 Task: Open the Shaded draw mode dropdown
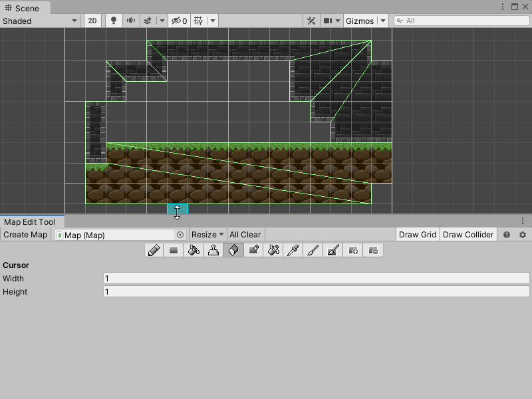[x=38, y=21]
